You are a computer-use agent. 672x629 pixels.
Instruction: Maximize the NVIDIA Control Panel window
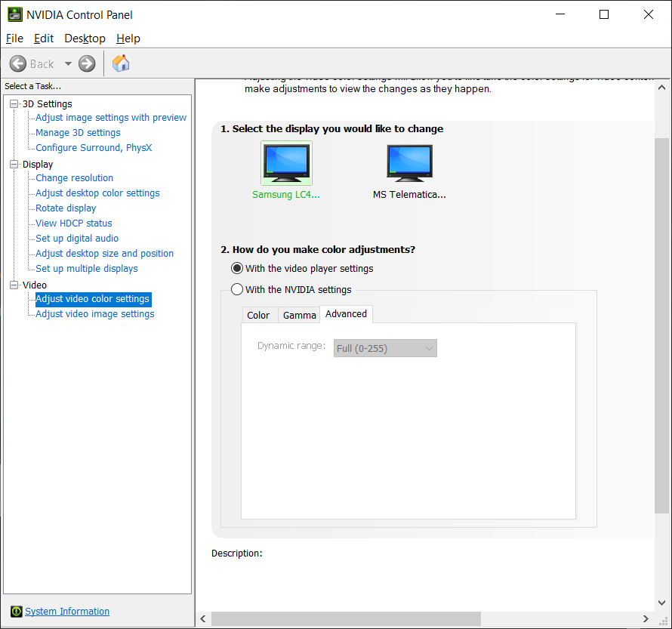click(604, 14)
